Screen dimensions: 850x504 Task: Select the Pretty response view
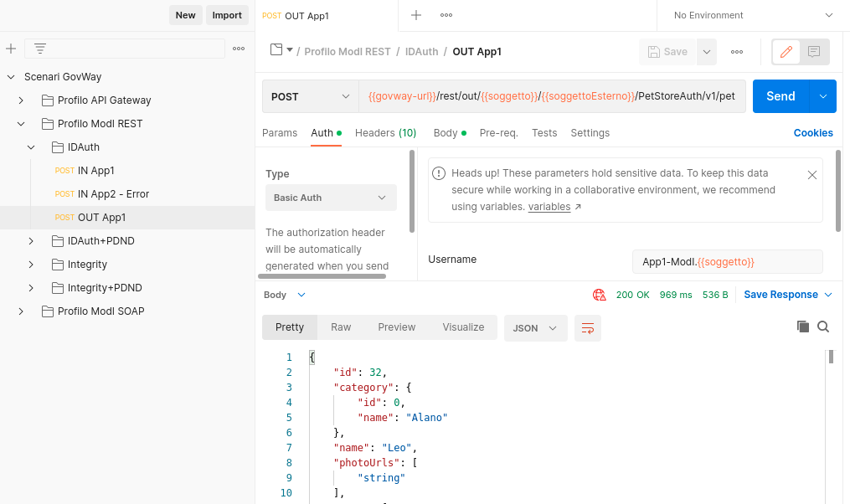point(290,327)
